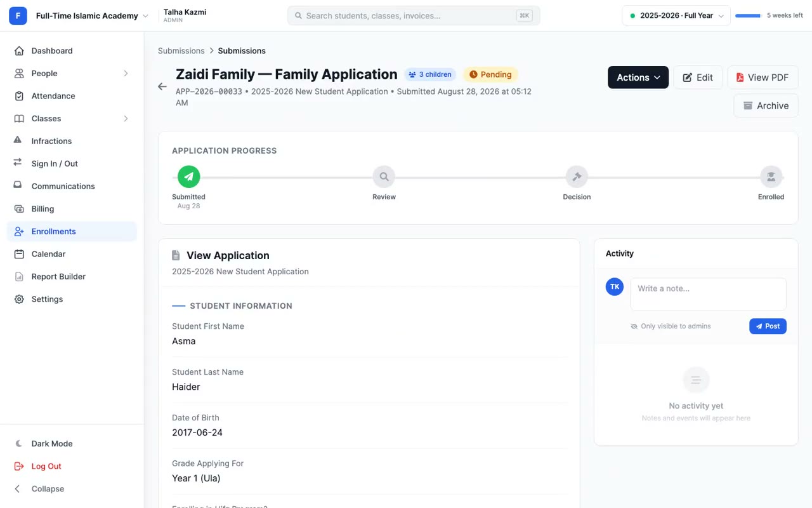Image resolution: width=812 pixels, height=508 pixels.
Task: Click the Log Out door icon
Action: (19, 466)
